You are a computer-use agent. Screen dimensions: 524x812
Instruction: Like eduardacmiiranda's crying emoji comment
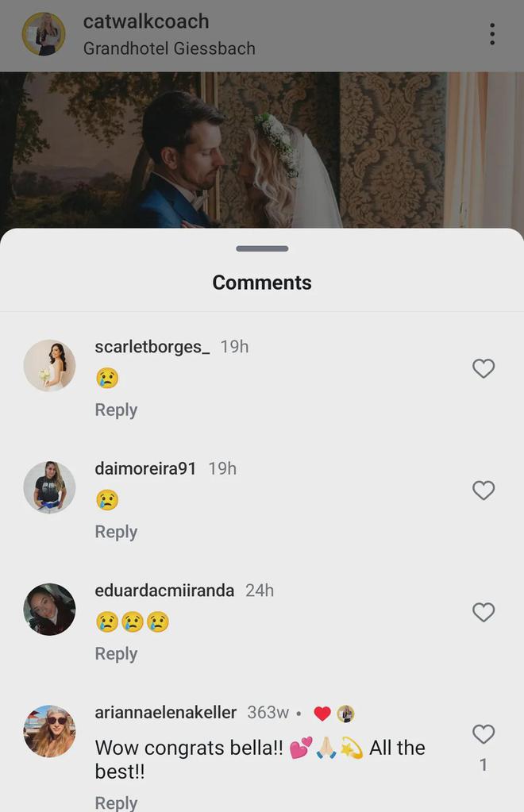[484, 612]
